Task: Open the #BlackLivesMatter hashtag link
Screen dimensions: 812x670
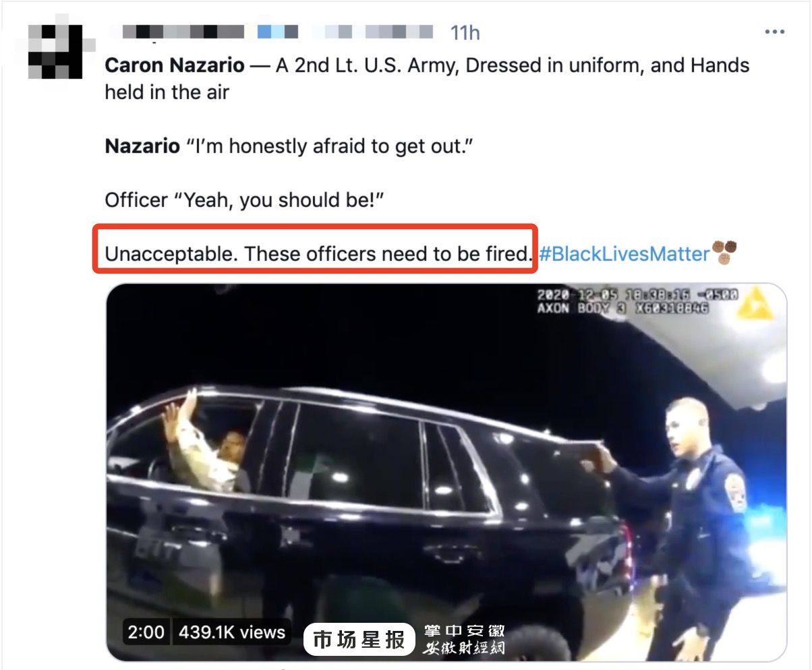Action: point(624,253)
